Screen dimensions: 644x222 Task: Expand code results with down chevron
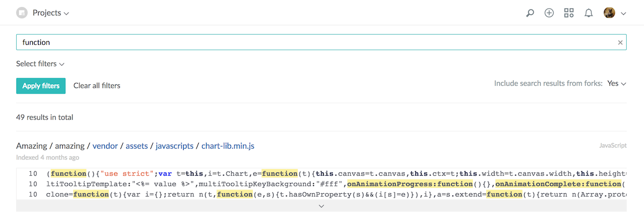coord(321,206)
